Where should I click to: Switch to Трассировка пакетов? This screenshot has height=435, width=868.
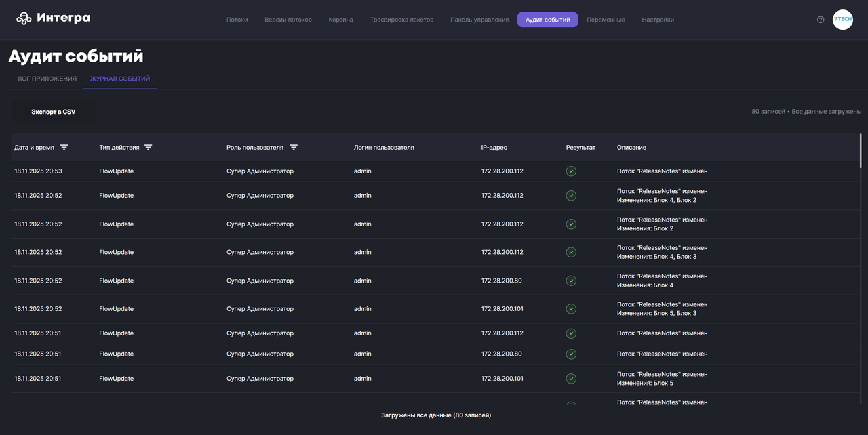point(401,20)
